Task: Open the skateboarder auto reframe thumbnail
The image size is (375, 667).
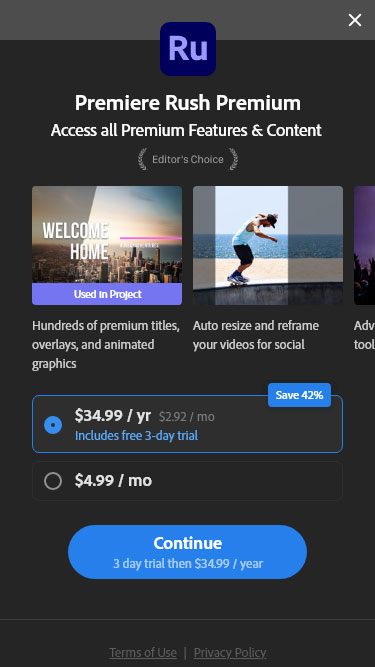Action: click(268, 245)
